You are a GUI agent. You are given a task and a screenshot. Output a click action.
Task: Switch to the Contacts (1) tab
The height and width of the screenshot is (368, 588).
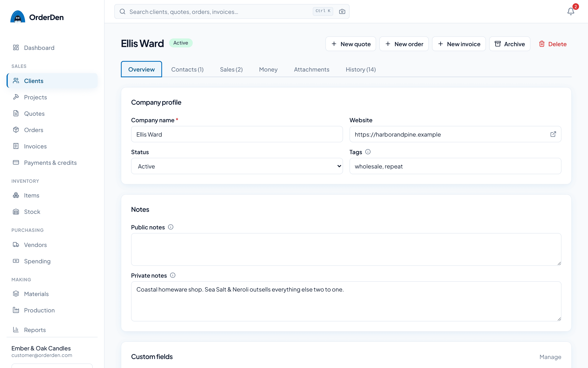[x=187, y=69]
